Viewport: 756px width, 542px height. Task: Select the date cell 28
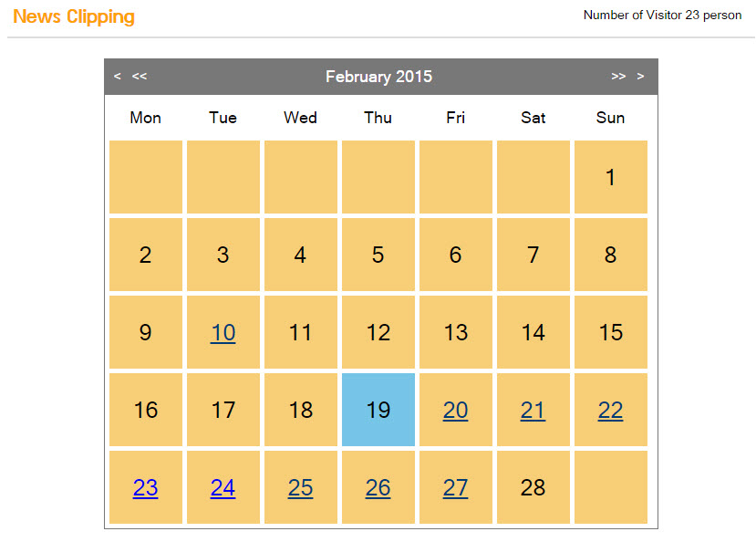click(533, 487)
